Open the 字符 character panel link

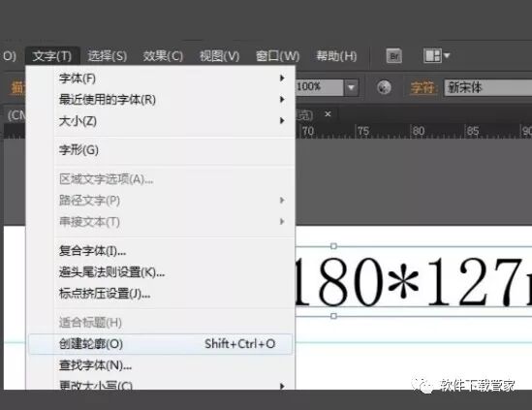pos(422,88)
